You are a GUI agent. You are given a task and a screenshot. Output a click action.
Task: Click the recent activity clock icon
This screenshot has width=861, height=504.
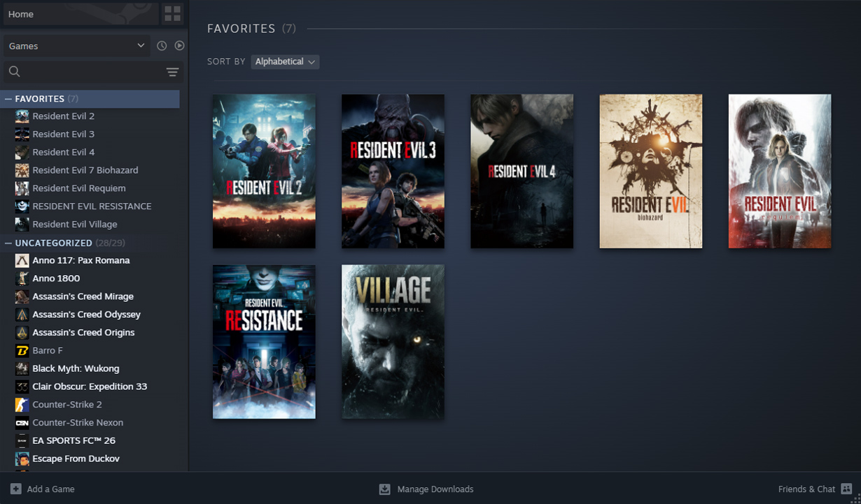click(x=162, y=45)
